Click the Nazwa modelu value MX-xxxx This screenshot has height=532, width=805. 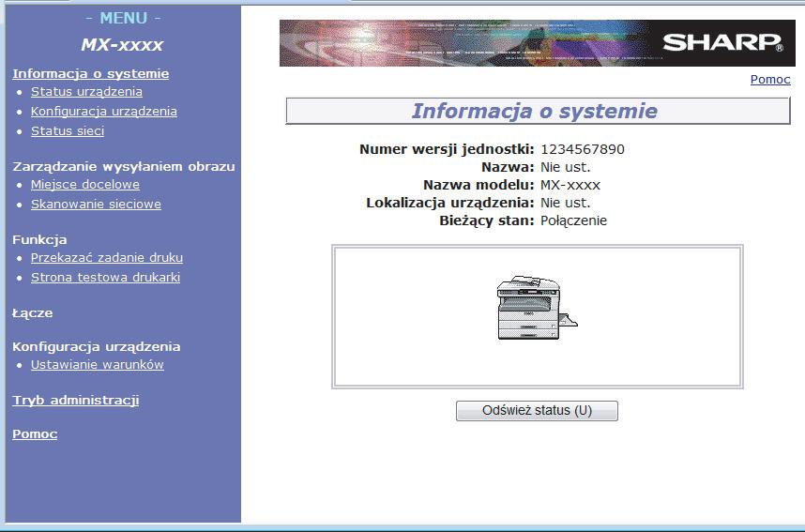570,185
